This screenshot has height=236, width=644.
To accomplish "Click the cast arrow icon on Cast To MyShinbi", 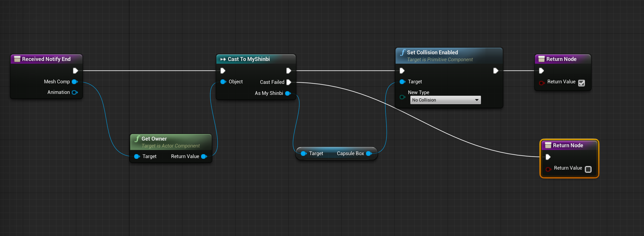I will (x=223, y=59).
